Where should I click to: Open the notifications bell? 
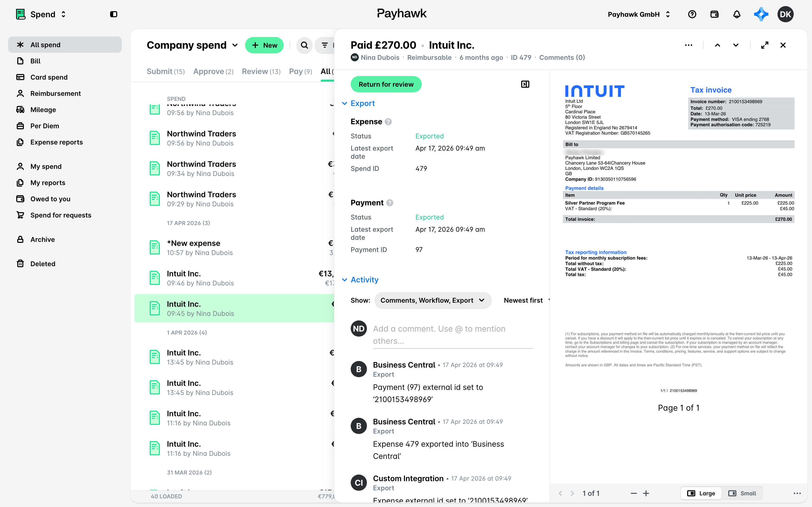click(x=736, y=14)
